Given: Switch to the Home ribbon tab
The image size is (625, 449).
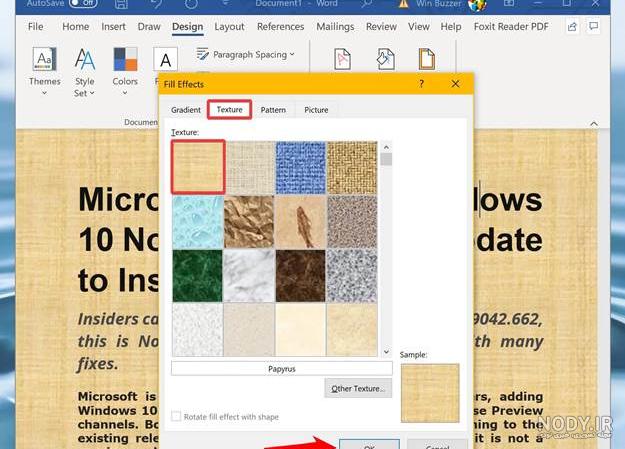Looking at the screenshot, I should (x=76, y=26).
